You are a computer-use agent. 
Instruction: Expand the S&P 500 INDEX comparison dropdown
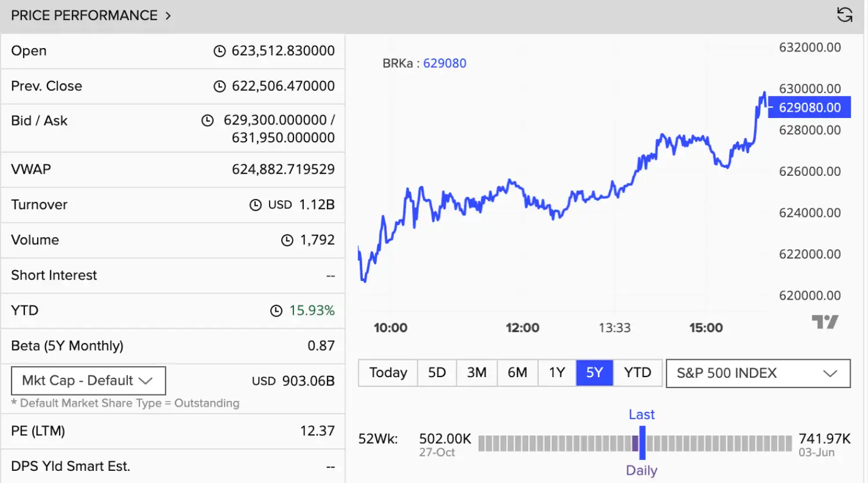pos(758,373)
